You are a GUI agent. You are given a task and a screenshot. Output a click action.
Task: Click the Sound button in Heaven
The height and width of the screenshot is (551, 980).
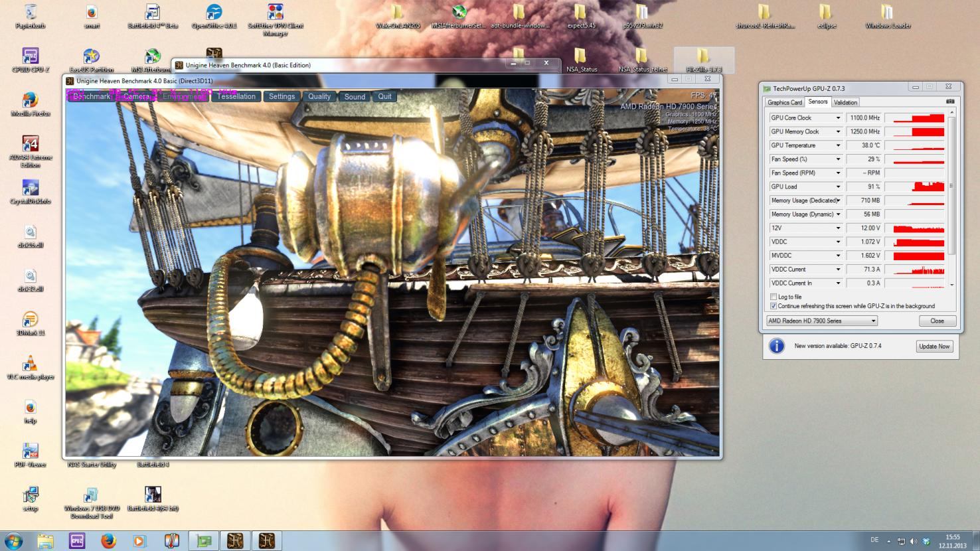[x=355, y=96]
